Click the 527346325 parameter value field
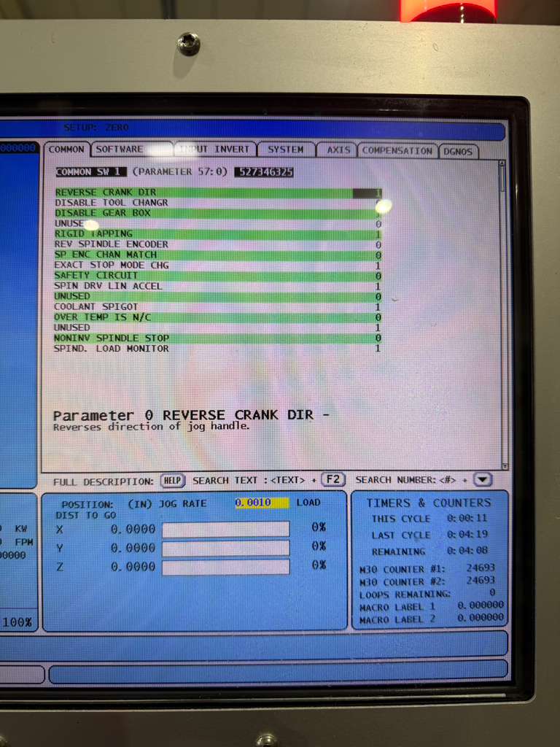 pyautogui.click(x=264, y=172)
